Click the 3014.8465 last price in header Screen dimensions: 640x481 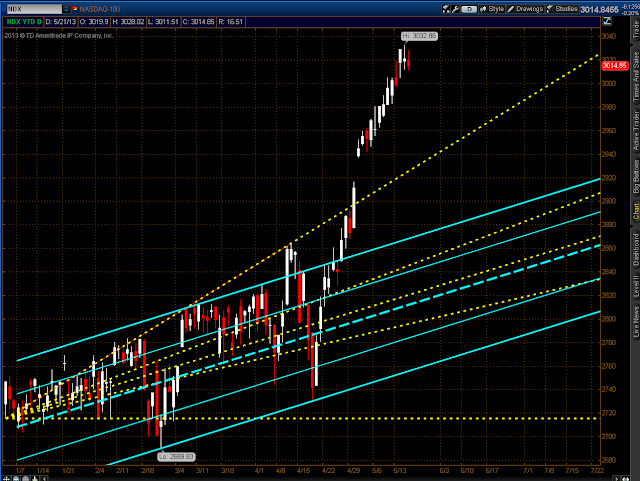click(600, 9)
